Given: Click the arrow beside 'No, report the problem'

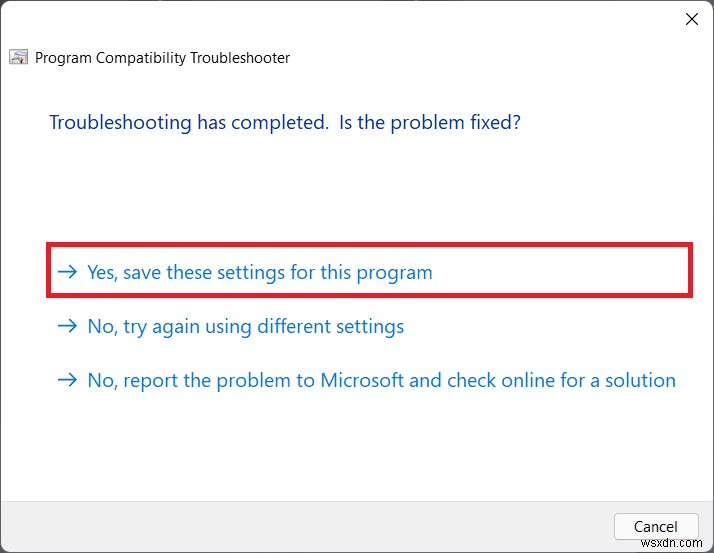Looking at the screenshot, I should pos(67,380).
